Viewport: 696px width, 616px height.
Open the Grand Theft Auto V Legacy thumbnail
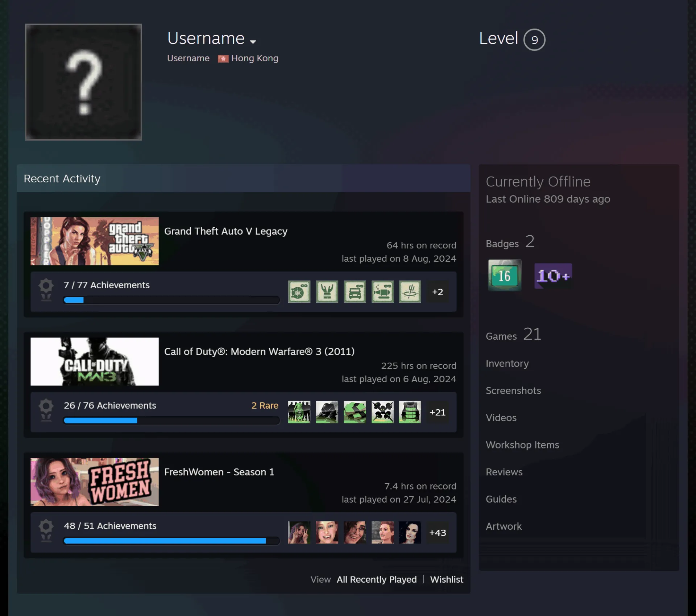pos(95,241)
